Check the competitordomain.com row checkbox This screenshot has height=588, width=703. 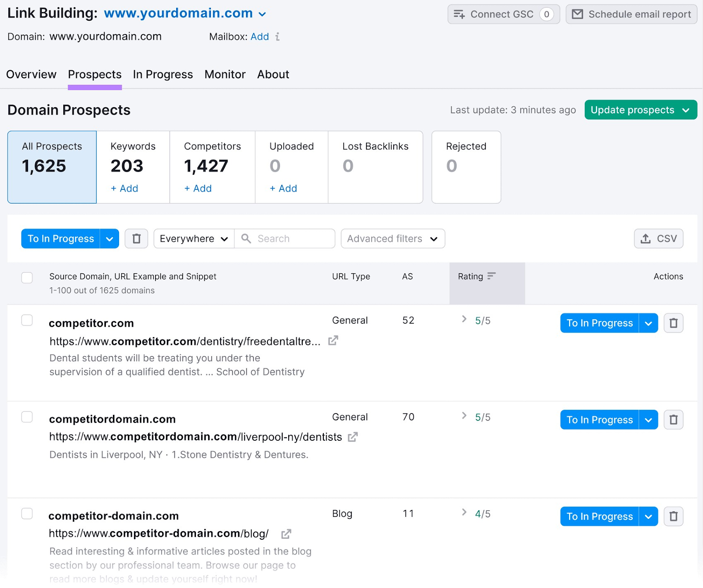(x=27, y=417)
